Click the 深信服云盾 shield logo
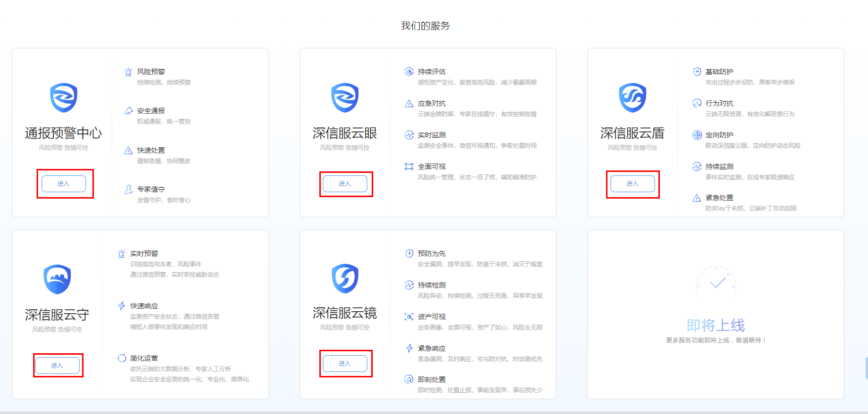Viewport: 868px width, 414px height. coord(633,97)
